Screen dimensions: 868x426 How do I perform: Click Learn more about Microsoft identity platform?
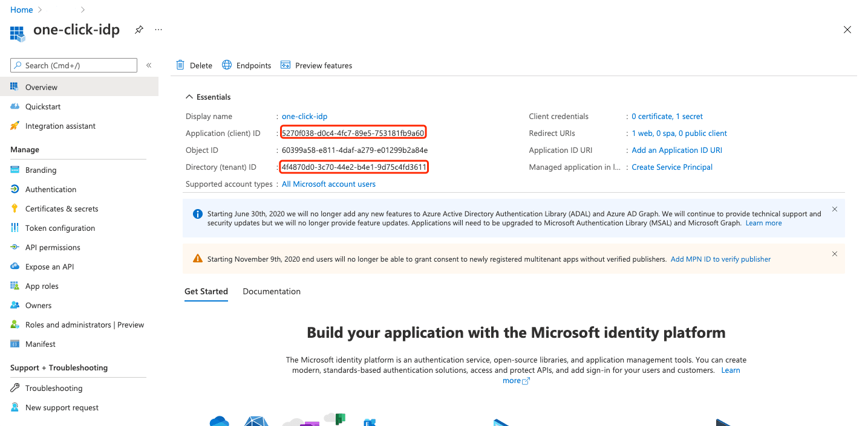pos(731,370)
